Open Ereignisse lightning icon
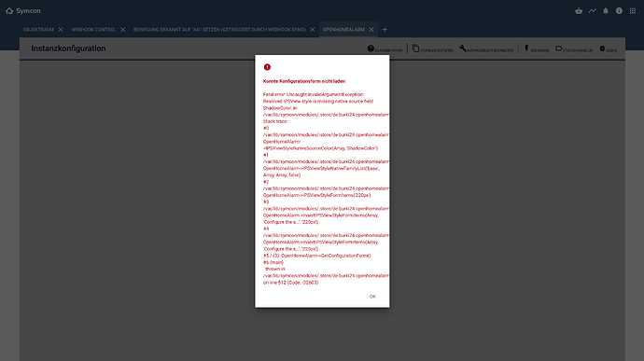The image size is (644, 361). [526, 49]
